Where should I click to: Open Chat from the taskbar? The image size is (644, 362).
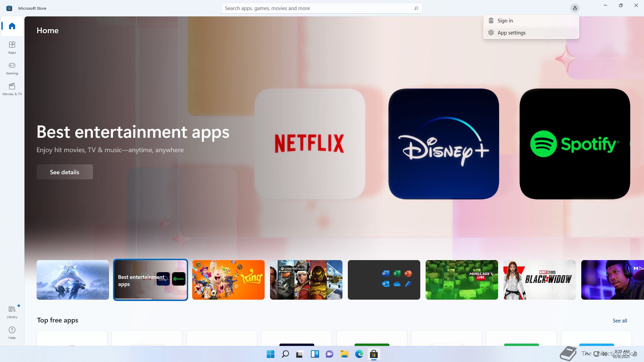[x=329, y=354]
